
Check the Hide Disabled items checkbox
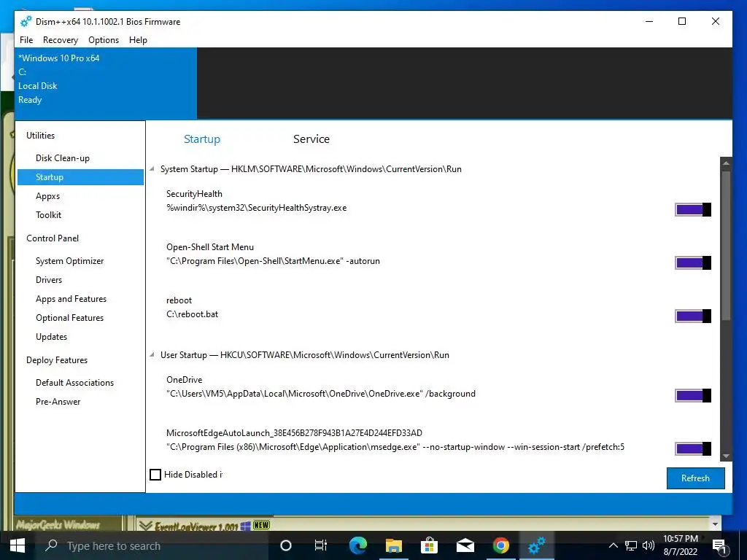(155, 475)
